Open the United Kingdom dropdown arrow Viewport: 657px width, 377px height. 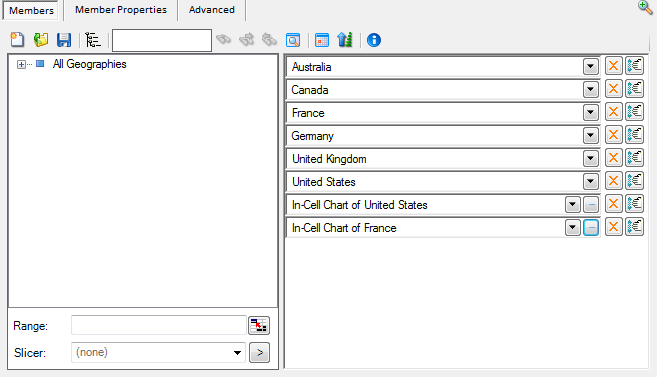(x=590, y=159)
